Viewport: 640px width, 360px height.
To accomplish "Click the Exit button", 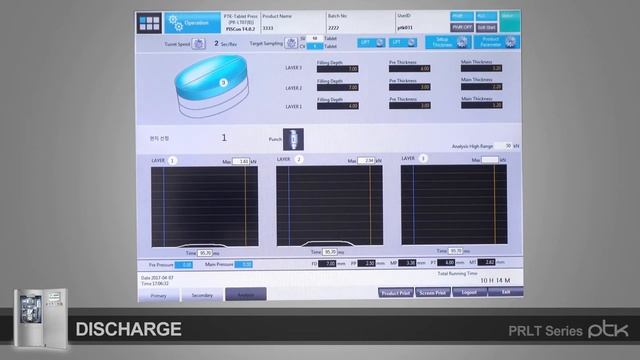I will tap(506, 291).
